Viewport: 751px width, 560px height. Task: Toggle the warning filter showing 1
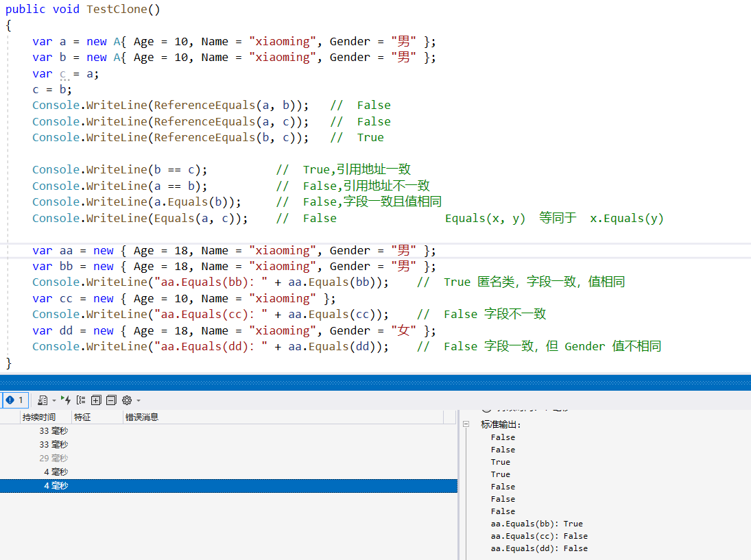(14, 400)
